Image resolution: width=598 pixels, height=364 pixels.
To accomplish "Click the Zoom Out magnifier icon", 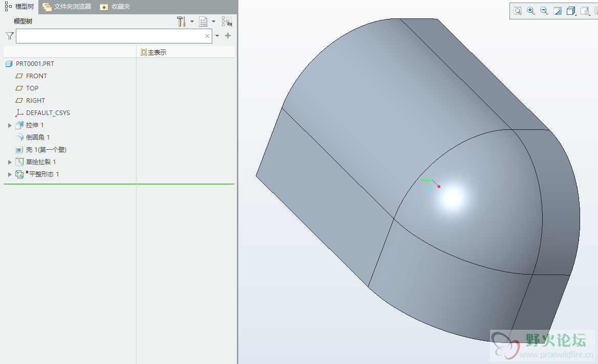I will 544,11.
